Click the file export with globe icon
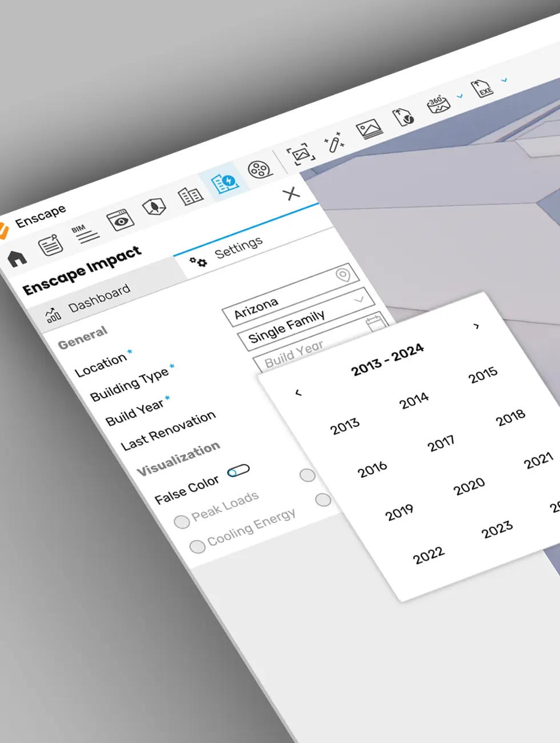The height and width of the screenshot is (743, 560). pos(404,116)
